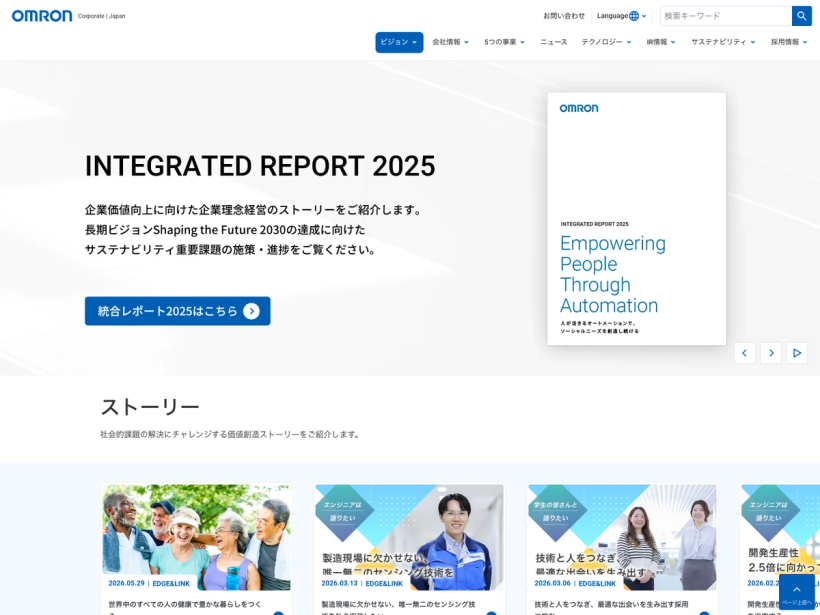Click 2026.03.06 | EDGE&LINK date tag
This screenshot has height=615, width=820.
pyautogui.click(x=575, y=583)
